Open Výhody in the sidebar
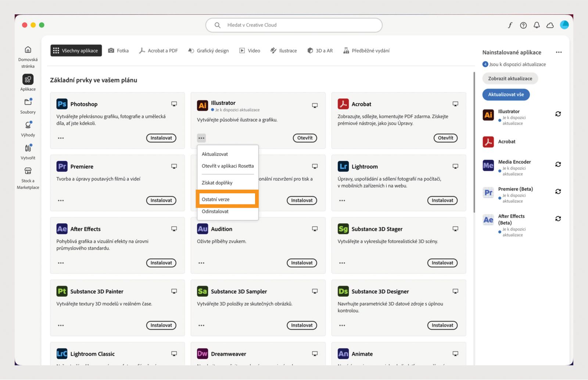The width and height of the screenshot is (588, 380). coord(28,129)
